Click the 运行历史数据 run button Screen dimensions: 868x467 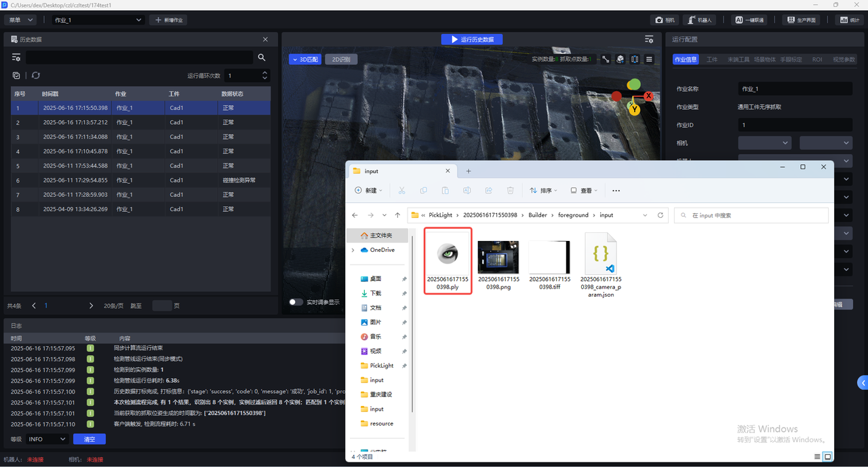pos(472,39)
